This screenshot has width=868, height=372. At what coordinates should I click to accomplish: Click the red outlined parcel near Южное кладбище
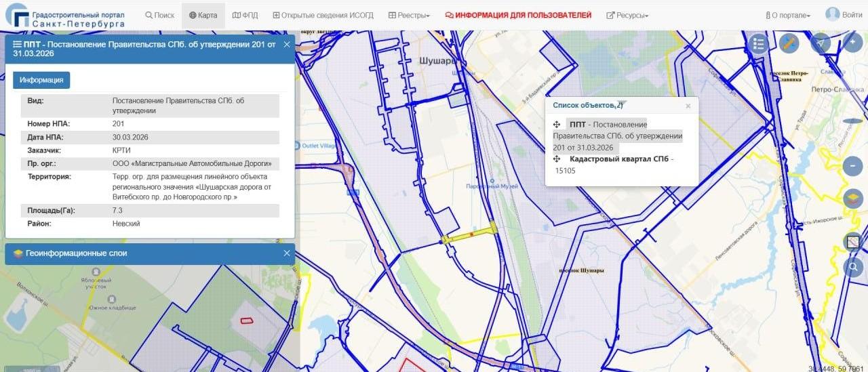point(247,320)
